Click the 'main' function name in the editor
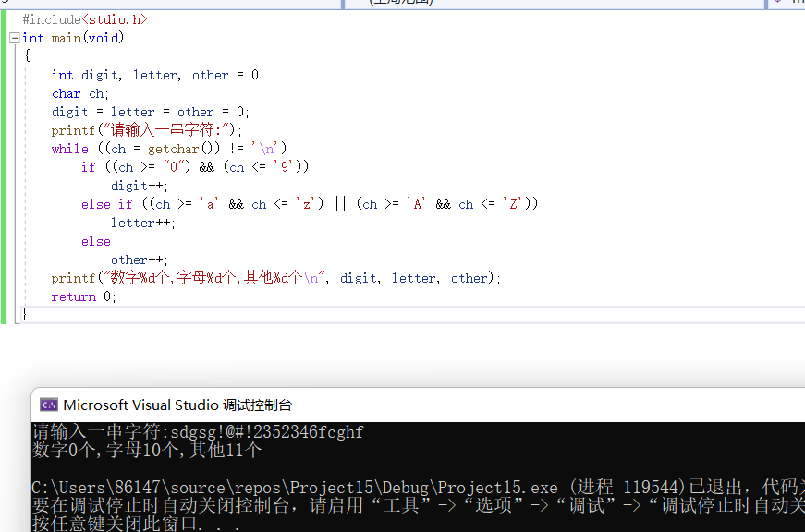The width and height of the screenshot is (805, 532). click(x=67, y=38)
